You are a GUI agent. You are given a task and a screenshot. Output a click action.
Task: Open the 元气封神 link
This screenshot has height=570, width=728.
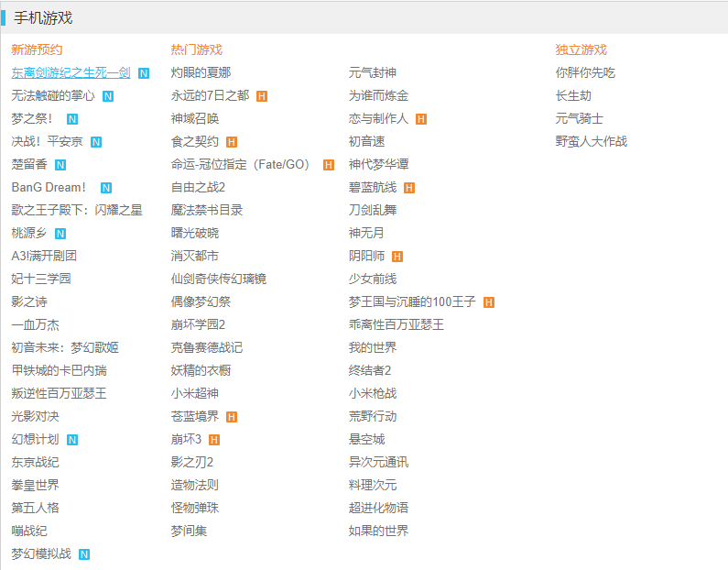(x=373, y=73)
